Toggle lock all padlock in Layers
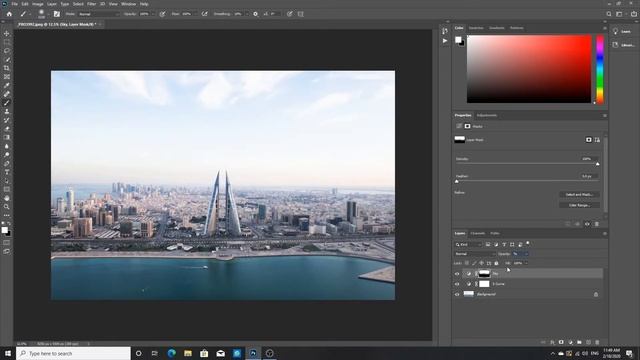This screenshot has height=360, width=640. click(496, 263)
